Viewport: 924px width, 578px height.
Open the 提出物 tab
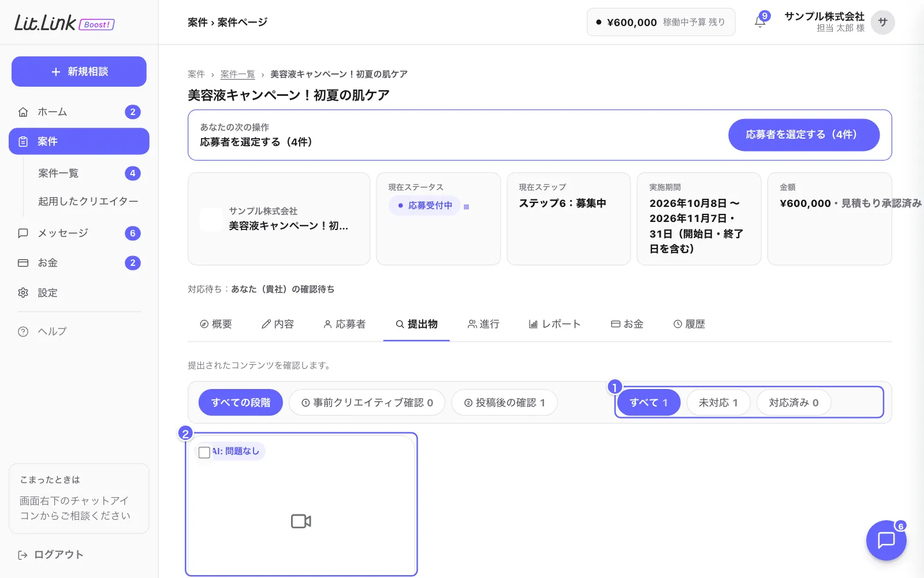point(416,324)
